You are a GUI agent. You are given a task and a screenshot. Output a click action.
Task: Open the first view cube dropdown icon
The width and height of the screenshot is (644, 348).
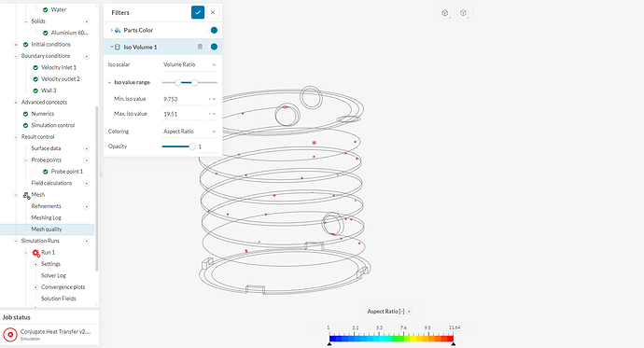445,13
